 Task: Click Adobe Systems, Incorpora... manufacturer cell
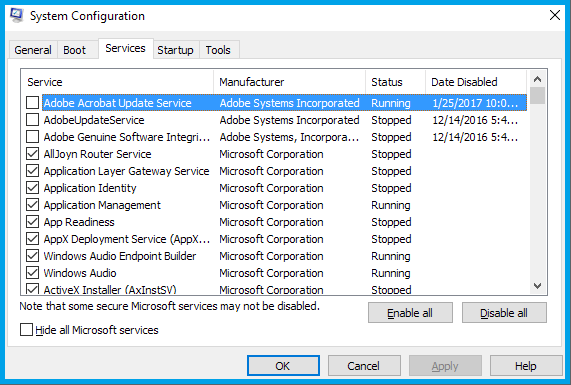click(x=289, y=137)
